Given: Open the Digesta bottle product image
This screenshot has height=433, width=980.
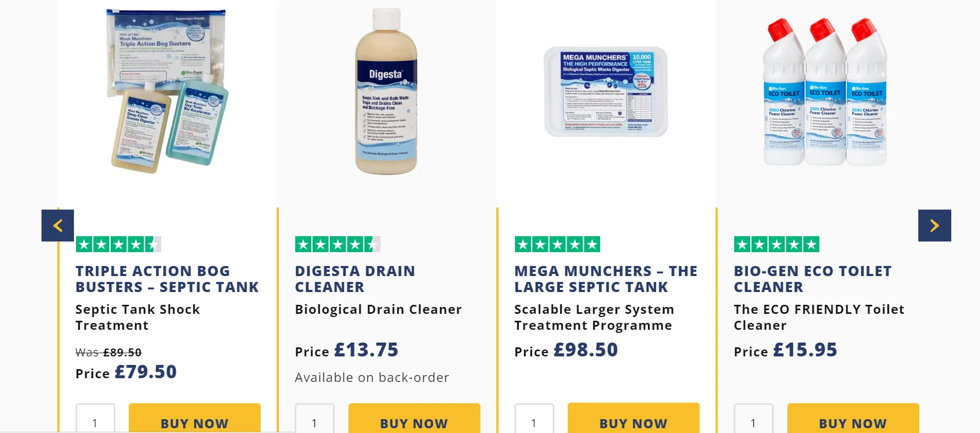Looking at the screenshot, I should [x=386, y=91].
